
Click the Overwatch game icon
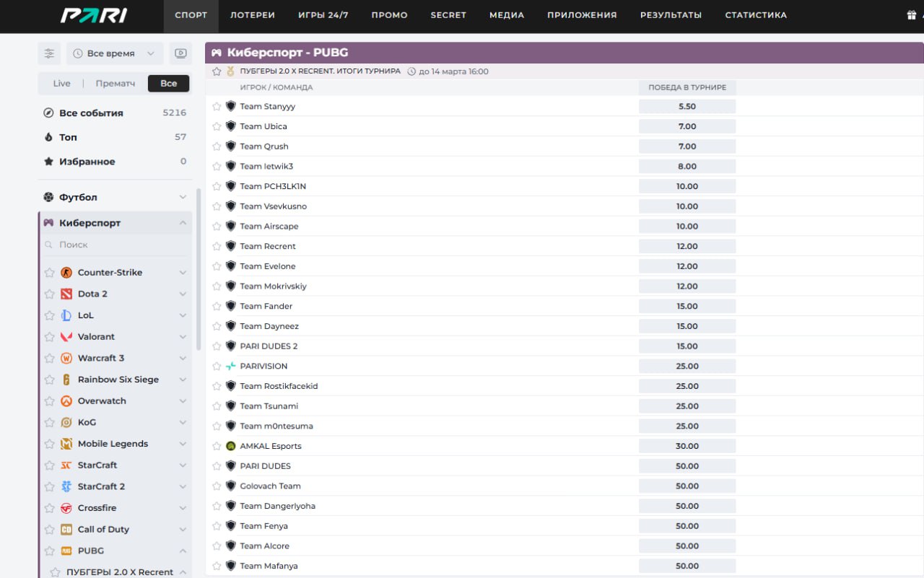tap(66, 401)
